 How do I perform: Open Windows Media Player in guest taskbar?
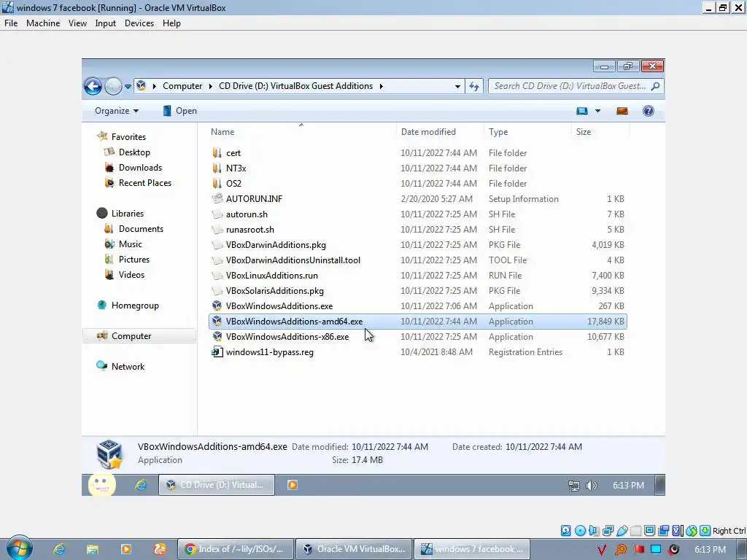(x=293, y=485)
